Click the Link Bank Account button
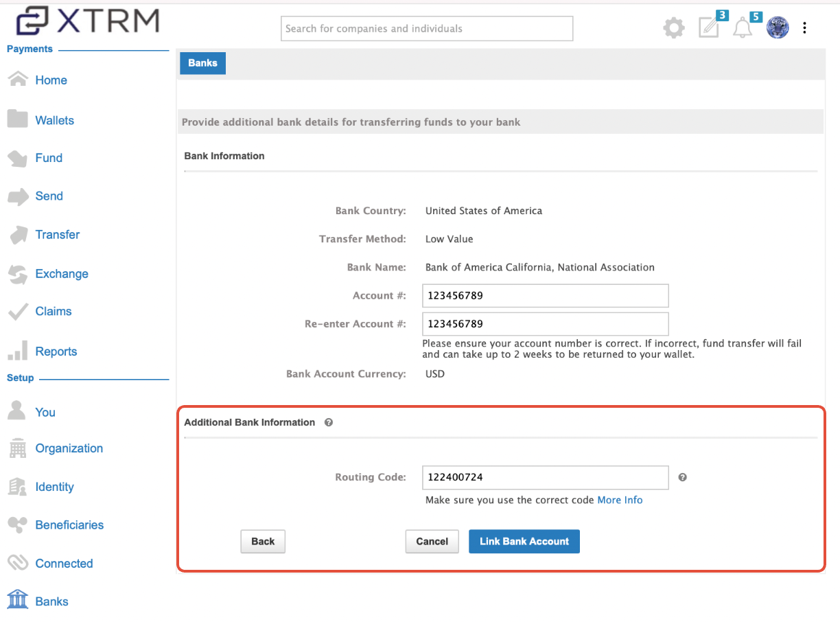Image resolution: width=840 pixels, height=622 pixels. click(524, 541)
